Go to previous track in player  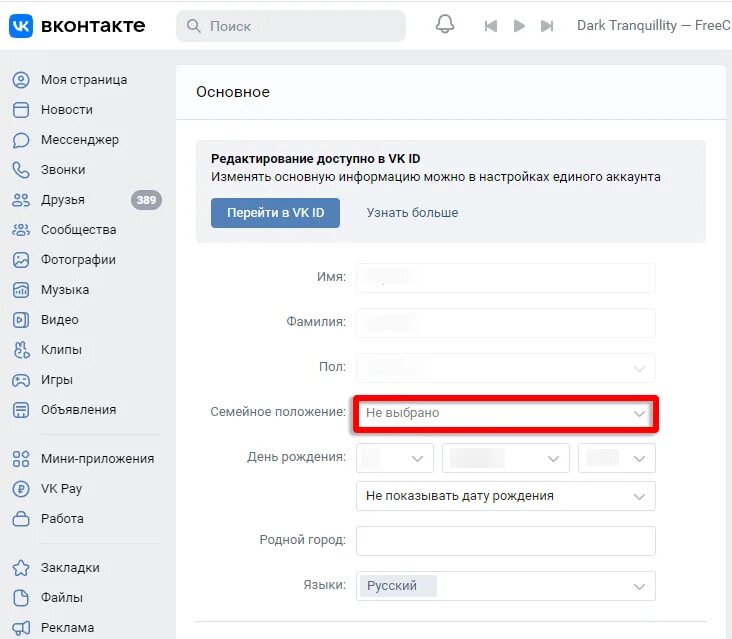click(491, 26)
